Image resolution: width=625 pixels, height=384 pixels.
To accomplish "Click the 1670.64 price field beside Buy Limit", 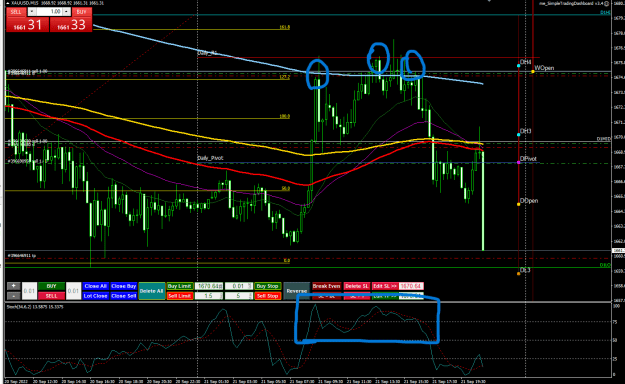I will tap(209, 286).
